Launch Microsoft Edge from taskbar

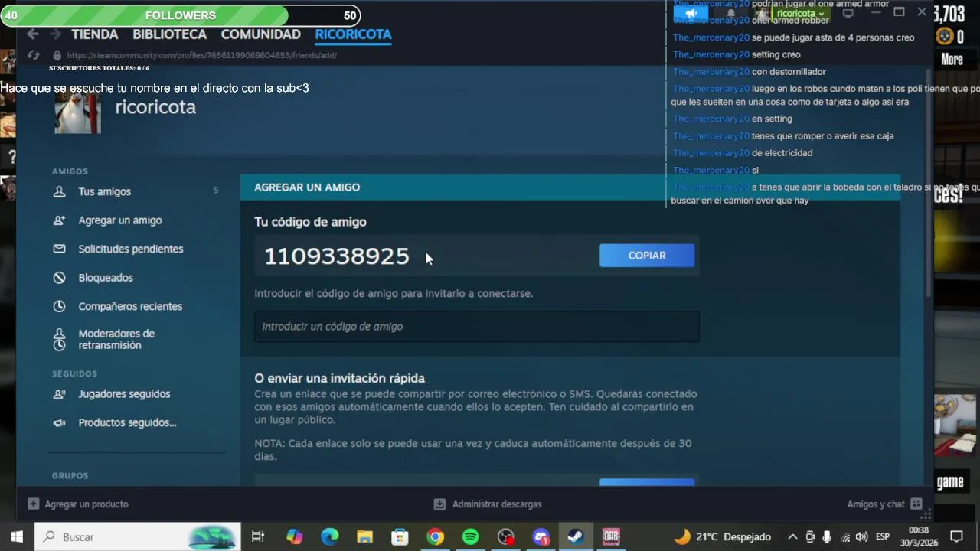coord(329,537)
